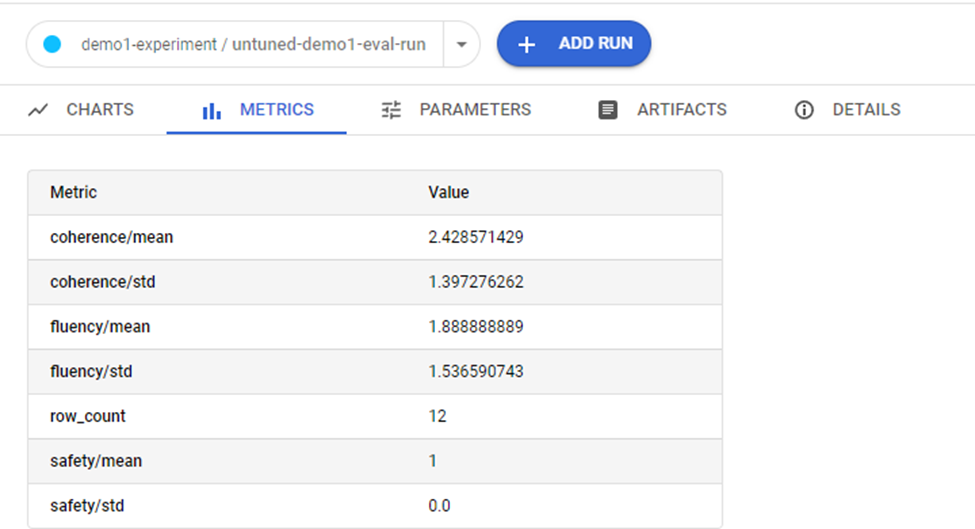The width and height of the screenshot is (975, 529).
Task: Select the fluency/std value 1.536590743
Action: (476, 372)
